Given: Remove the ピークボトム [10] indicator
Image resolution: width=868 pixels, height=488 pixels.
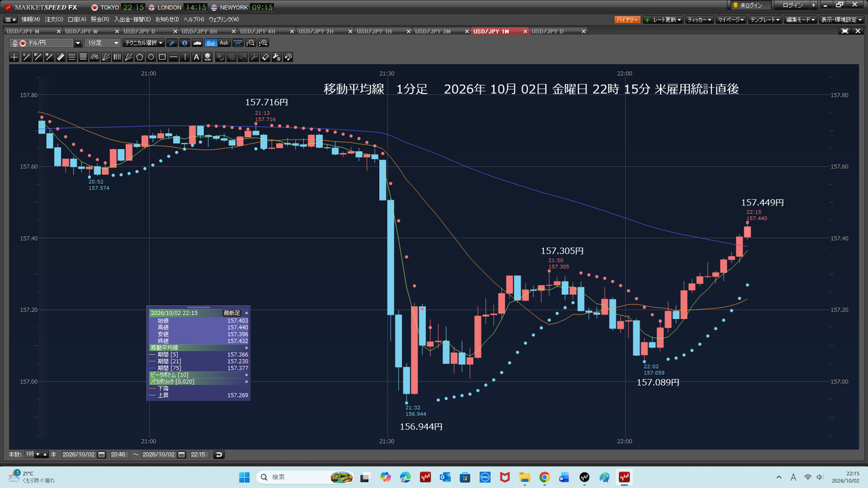Looking at the screenshot, I should tap(246, 375).
